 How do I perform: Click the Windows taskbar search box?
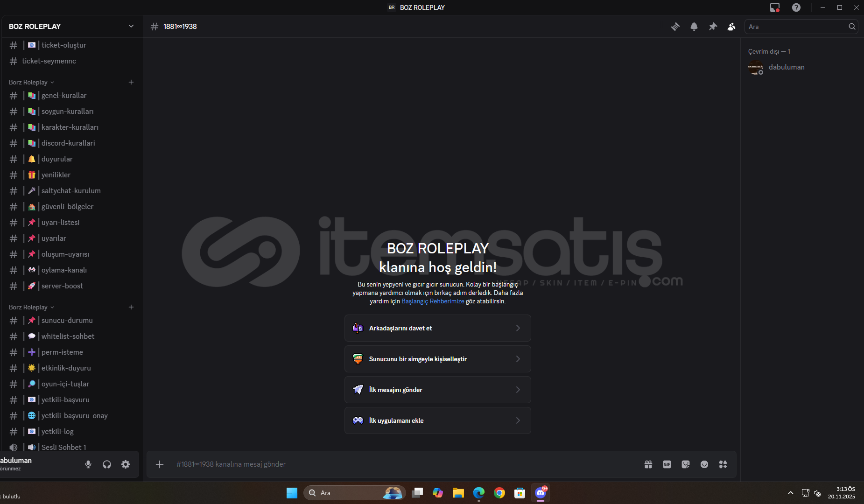click(x=355, y=493)
